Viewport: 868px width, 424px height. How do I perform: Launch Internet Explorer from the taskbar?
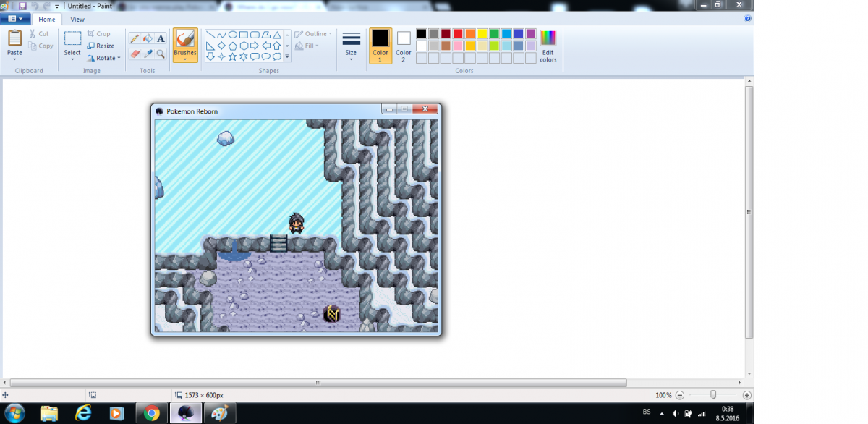point(84,413)
